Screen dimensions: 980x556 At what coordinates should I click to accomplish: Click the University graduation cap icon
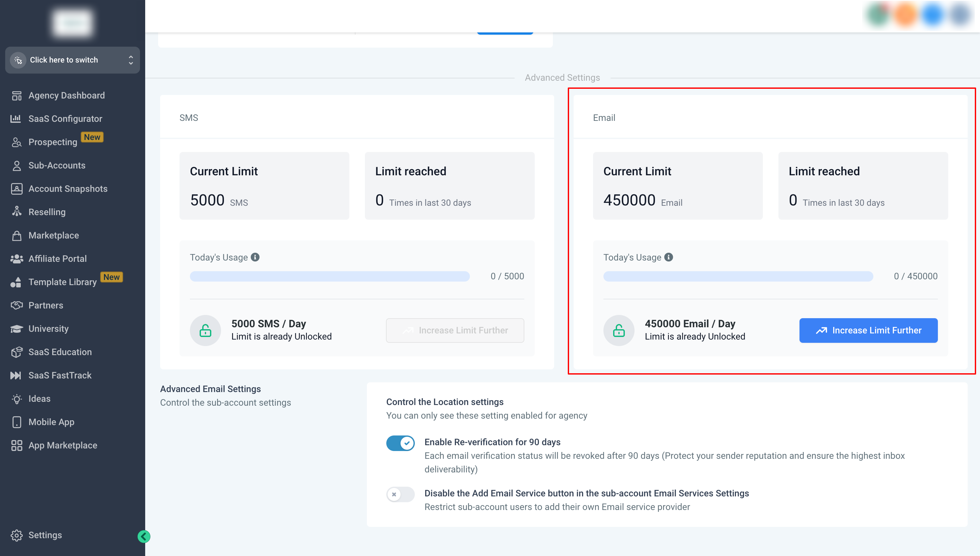point(17,329)
